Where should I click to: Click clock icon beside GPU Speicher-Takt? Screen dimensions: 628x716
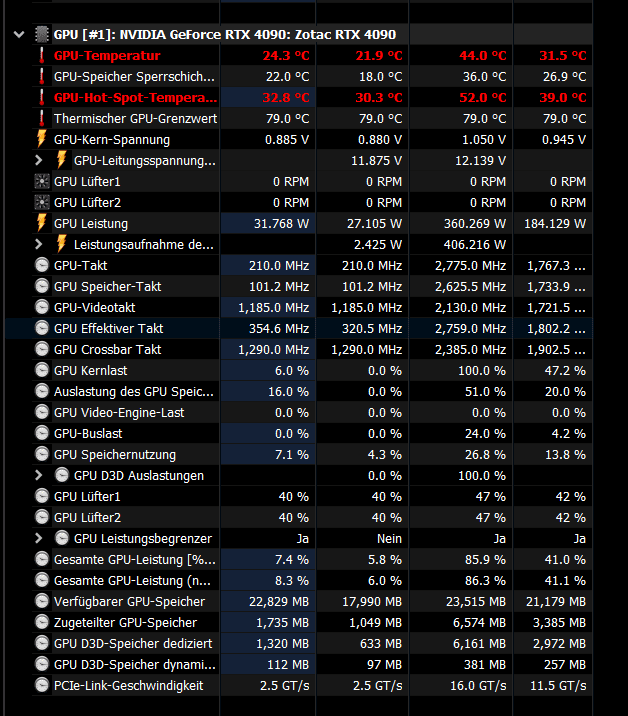tap(42, 286)
